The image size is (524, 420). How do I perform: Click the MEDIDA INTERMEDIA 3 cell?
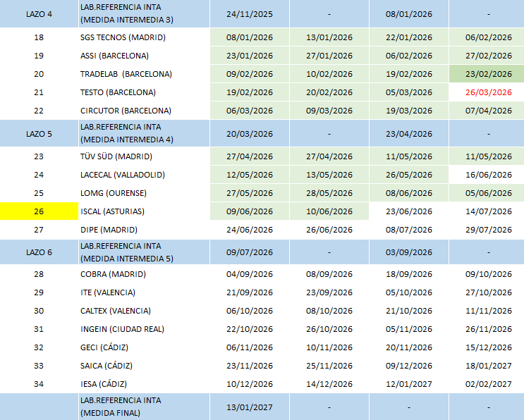click(x=144, y=13)
